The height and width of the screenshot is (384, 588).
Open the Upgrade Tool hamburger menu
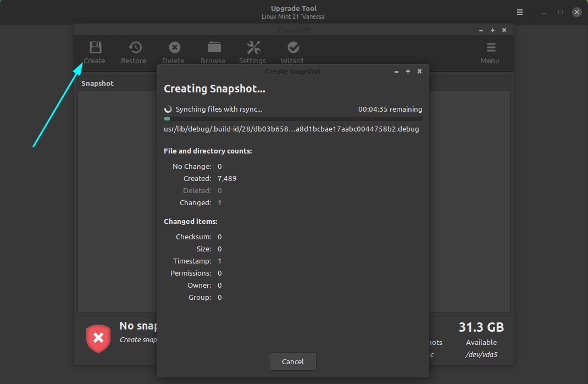(519, 12)
